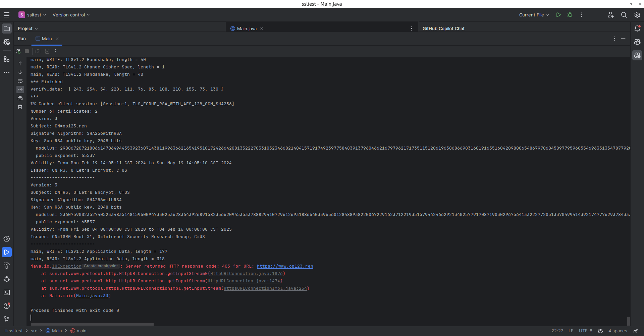644x336 pixels.
Task: Open Main.java:33 stack trace link
Action: [x=92, y=295]
